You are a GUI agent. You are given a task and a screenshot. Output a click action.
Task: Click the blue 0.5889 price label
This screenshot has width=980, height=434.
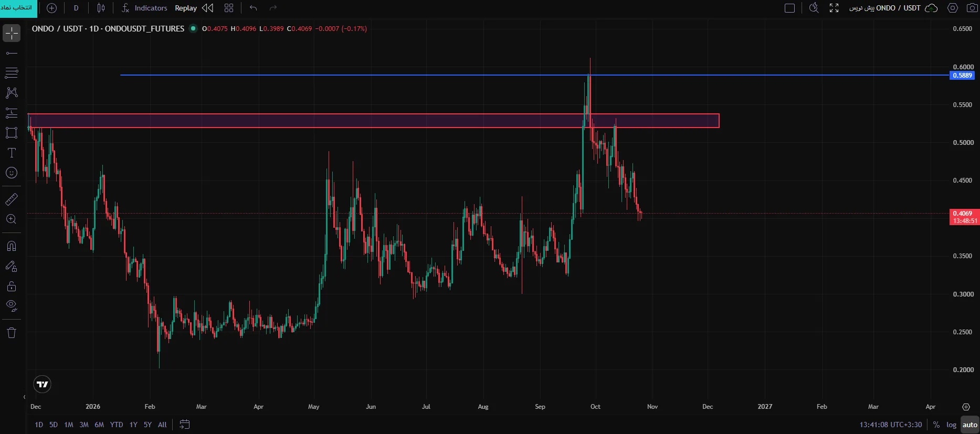tap(962, 76)
